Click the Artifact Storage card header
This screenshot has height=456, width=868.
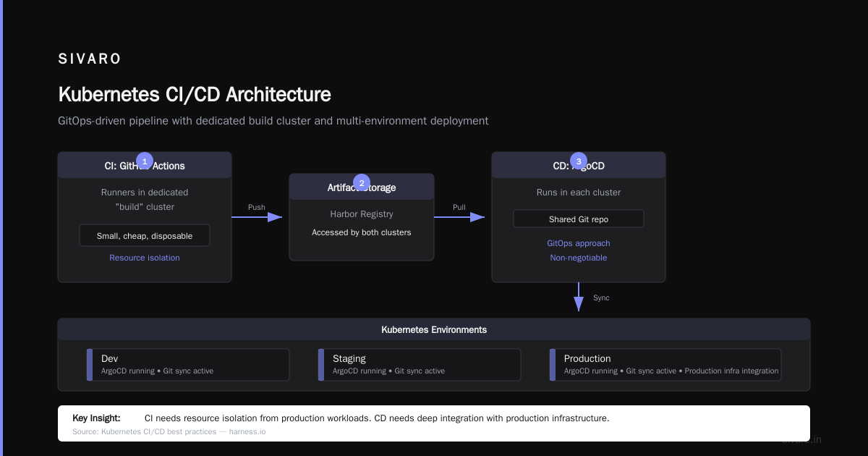pos(362,187)
